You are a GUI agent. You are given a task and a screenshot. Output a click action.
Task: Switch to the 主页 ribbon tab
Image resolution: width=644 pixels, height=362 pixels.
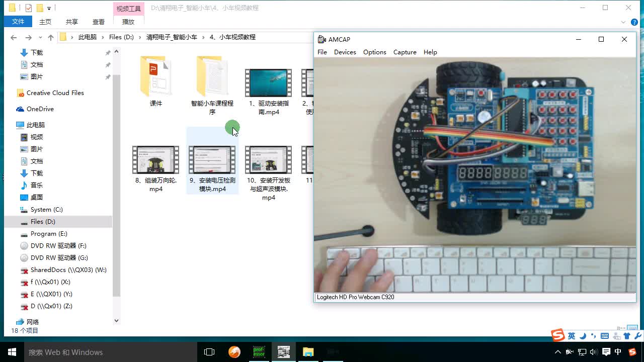click(45, 22)
